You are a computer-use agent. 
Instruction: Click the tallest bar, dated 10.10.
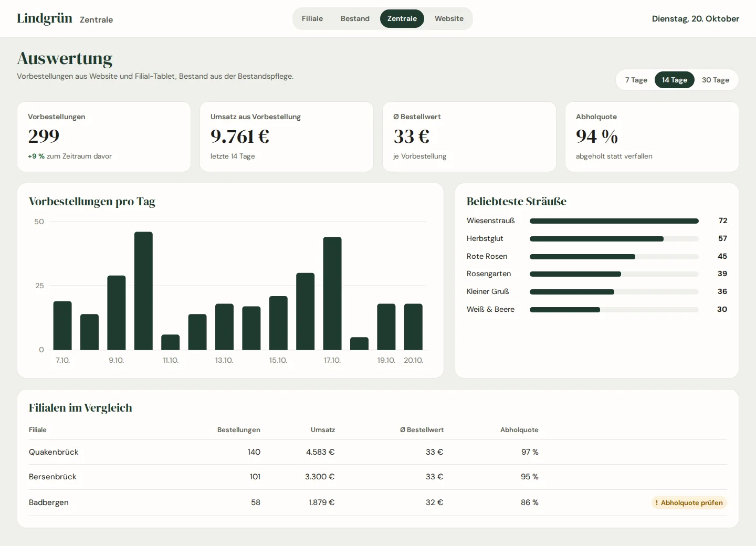pyautogui.click(x=143, y=291)
